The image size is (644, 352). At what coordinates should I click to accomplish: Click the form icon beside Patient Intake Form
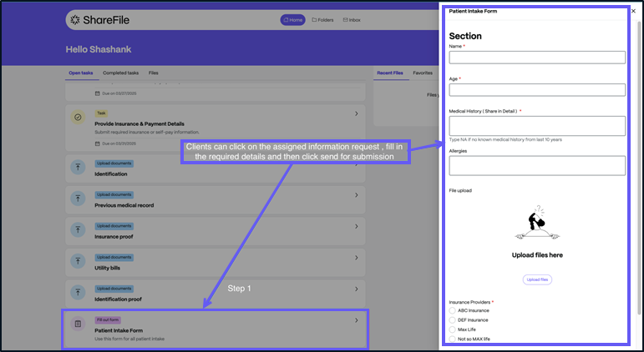point(78,324)
